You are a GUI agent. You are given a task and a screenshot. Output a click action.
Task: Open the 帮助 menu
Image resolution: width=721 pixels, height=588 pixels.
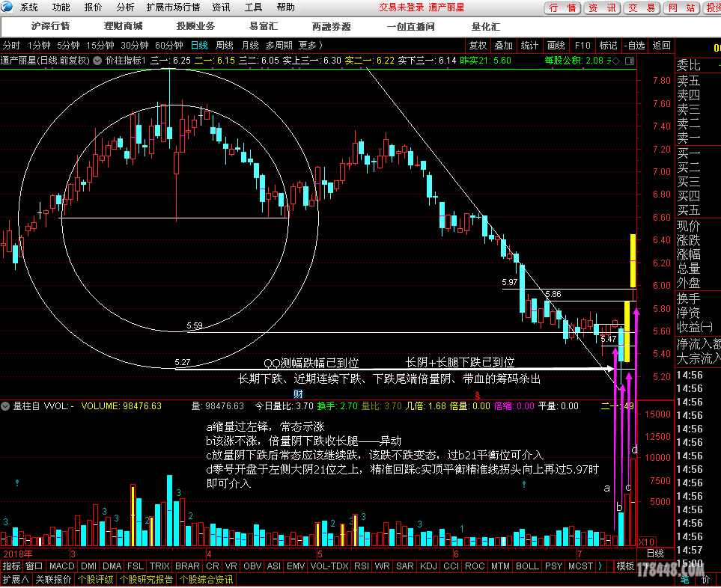coord(285,7)
